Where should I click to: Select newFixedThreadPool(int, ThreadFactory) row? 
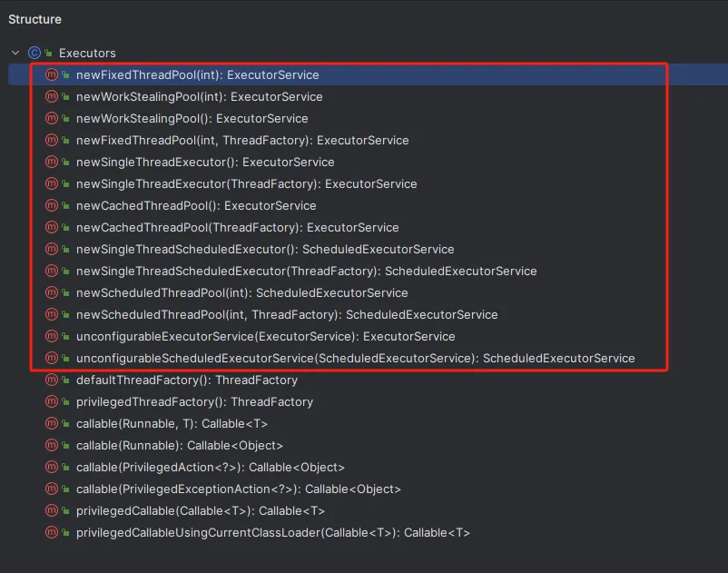(x=242, y=140)
